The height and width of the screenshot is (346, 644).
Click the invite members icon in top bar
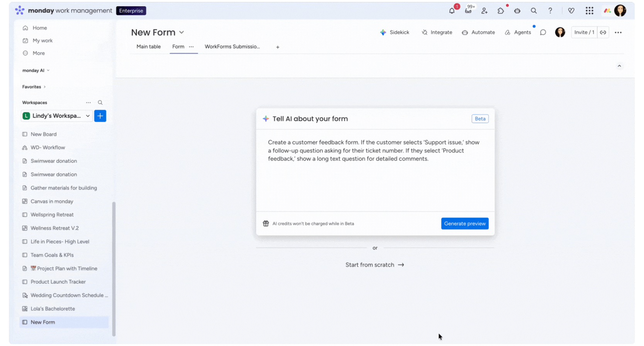click(x=485, y=11)
